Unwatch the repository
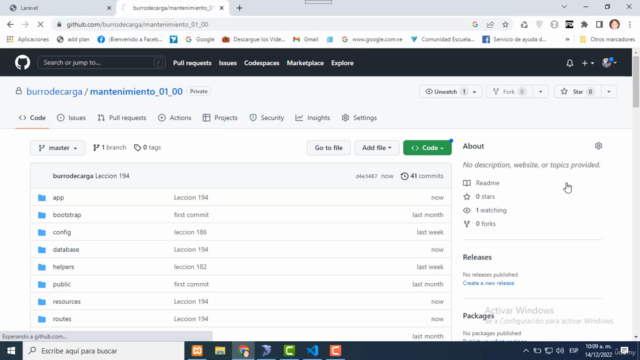The height and width of the screenshot is (360, 640). (x=445, y=91)
